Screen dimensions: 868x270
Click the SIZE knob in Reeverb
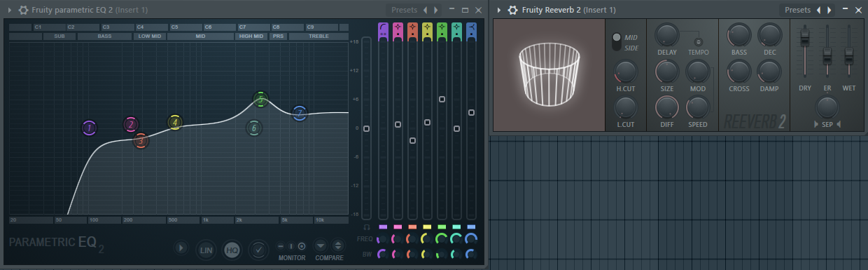pos(666,71)
